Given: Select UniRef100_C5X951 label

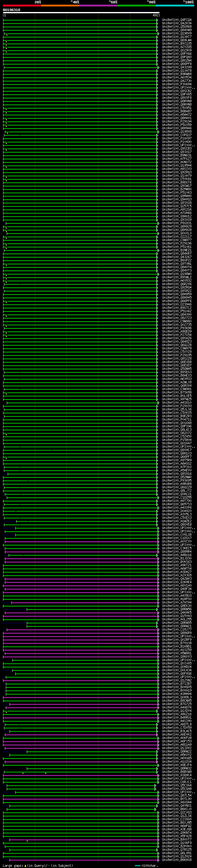Looking at the screenshot, I should click(x=176, y=108).
